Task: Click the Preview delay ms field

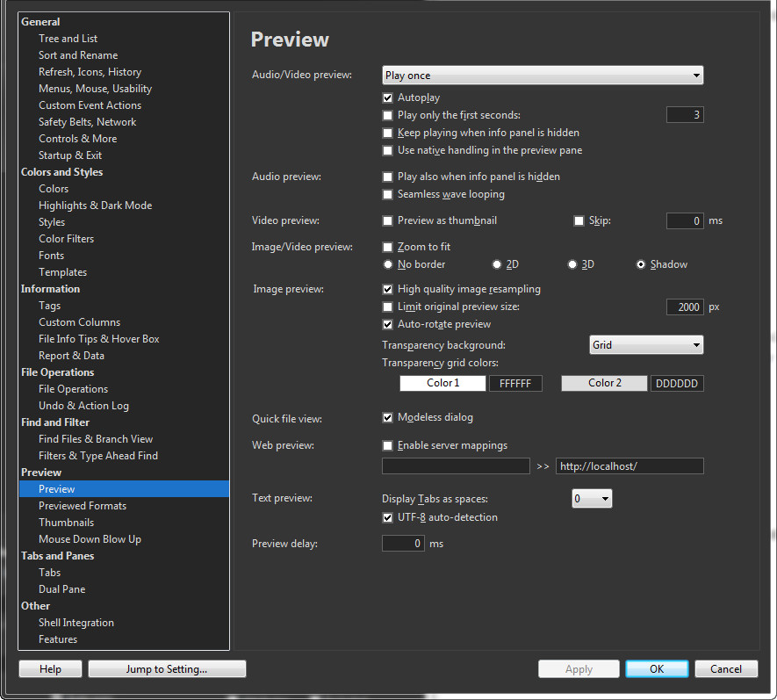Action: point(403,544)
